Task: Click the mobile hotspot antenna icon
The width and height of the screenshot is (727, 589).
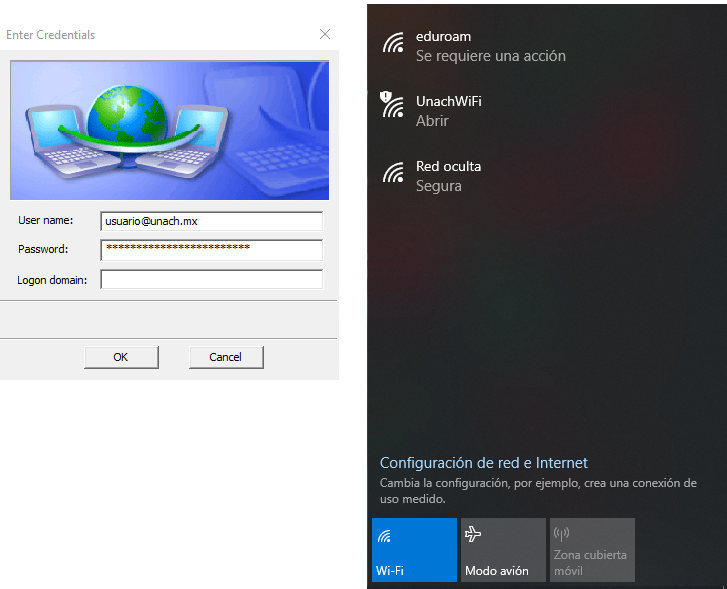Action: point(561,534)
